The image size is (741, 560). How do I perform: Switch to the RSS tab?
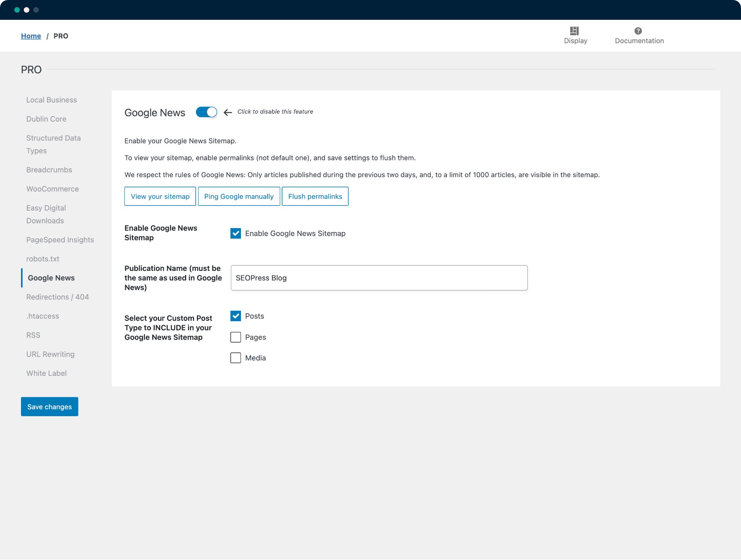(x=33, y=335)
